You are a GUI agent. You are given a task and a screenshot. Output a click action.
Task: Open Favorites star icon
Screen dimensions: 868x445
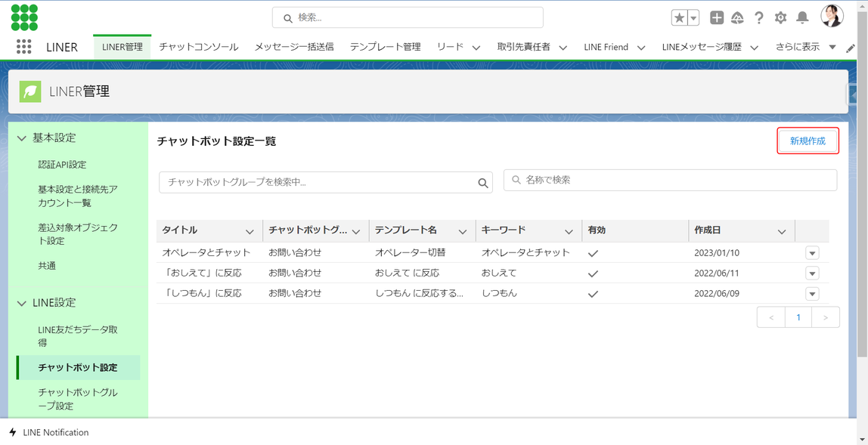679,17
